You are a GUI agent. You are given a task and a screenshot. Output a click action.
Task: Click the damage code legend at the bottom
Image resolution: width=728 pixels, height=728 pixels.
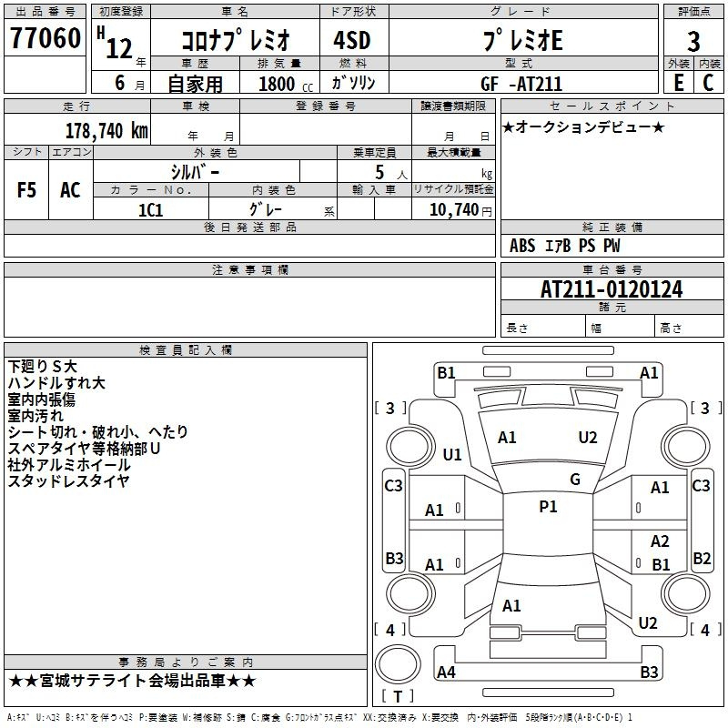point(320,717)
